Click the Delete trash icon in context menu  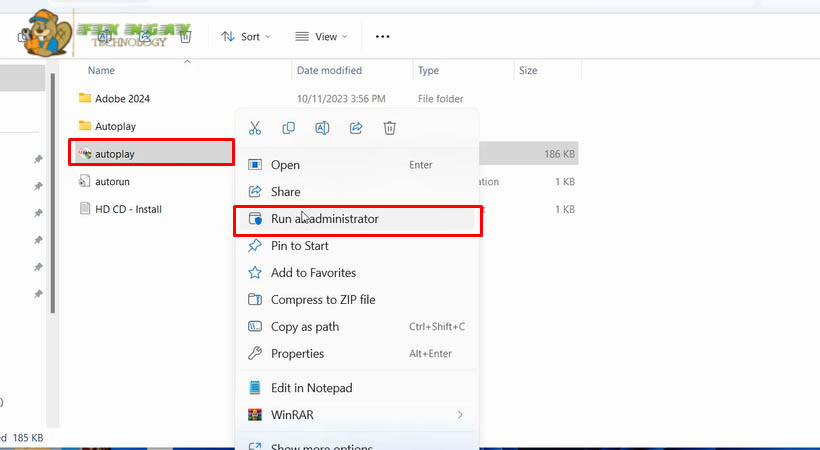[x=390, y=128]
